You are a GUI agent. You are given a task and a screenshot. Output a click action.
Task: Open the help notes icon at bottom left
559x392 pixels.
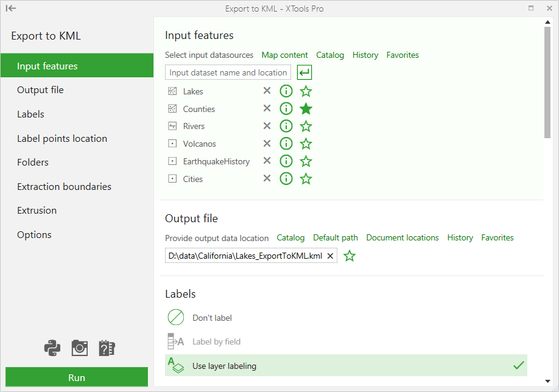[106, 348]
